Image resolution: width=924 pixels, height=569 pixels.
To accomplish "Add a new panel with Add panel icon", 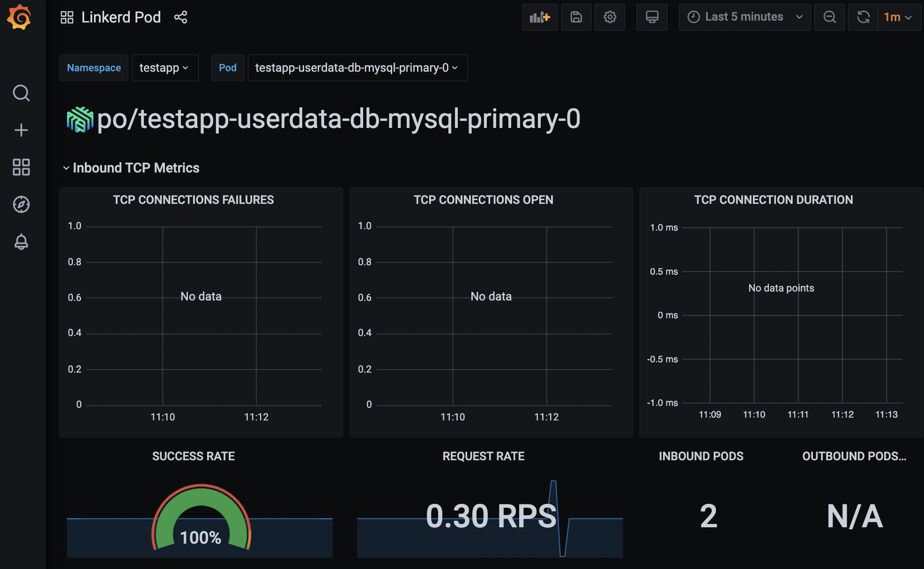I will [540, 17].
